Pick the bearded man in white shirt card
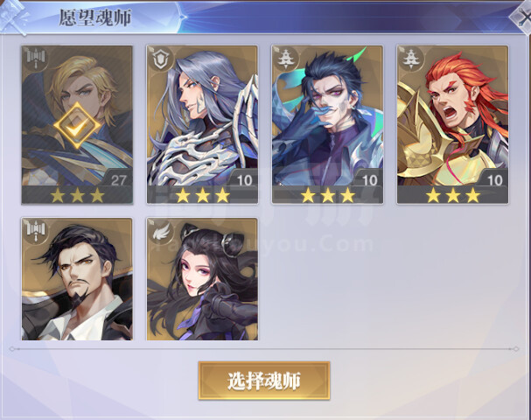 (x=77, y=279)
